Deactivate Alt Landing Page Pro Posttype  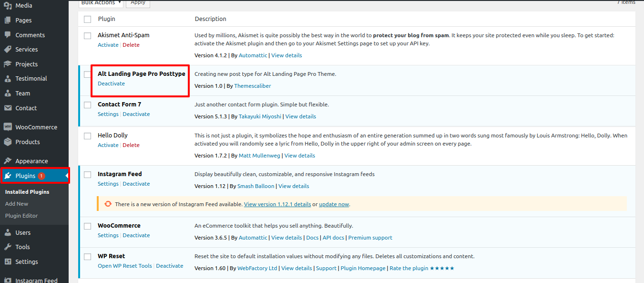point(111,84)
